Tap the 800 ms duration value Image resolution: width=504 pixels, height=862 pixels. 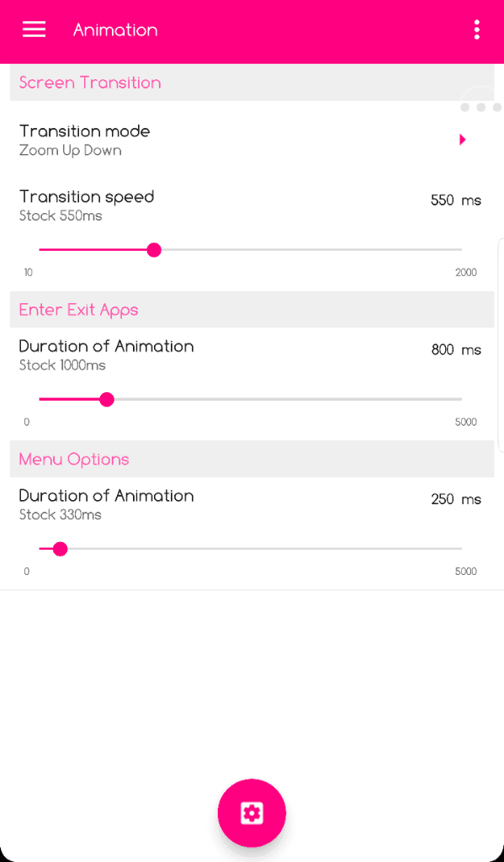[456, 350]
